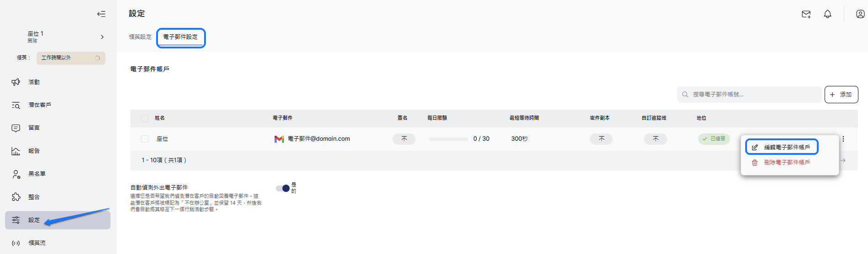The image size is (868, 254).
Task: Open 活動 campaigns in the sidebar
Action: pos(34,82)
